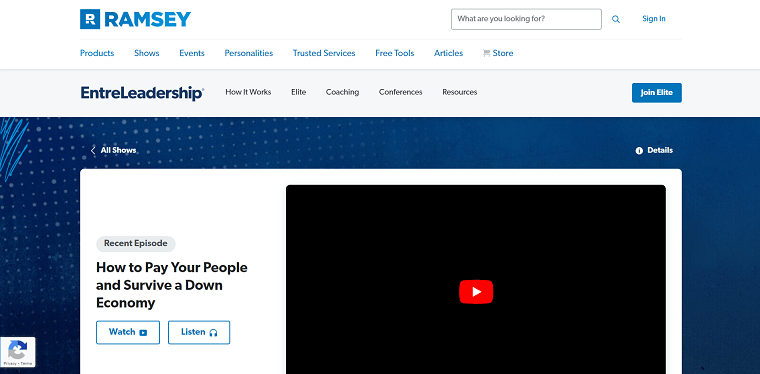Click the search input field

(526, 19)
